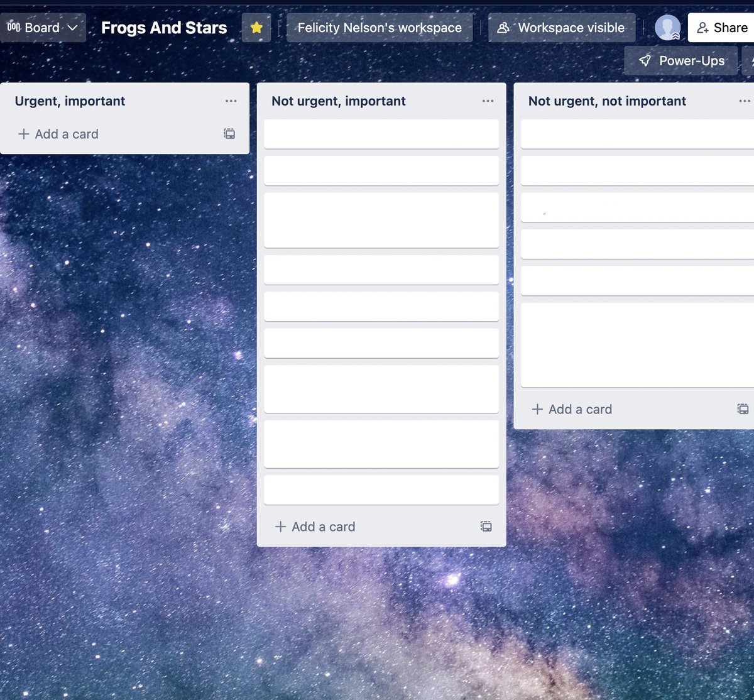Viewport: 754px width, 700px height.
Task: Open the Board view switcher dropdown
Action: [x=43, y=28]
